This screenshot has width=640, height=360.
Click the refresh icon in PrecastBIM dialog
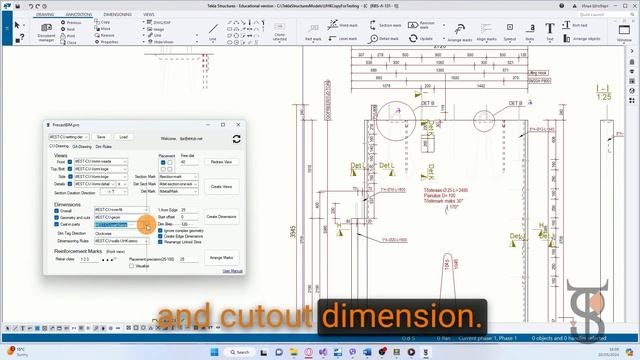pos(236,139)
